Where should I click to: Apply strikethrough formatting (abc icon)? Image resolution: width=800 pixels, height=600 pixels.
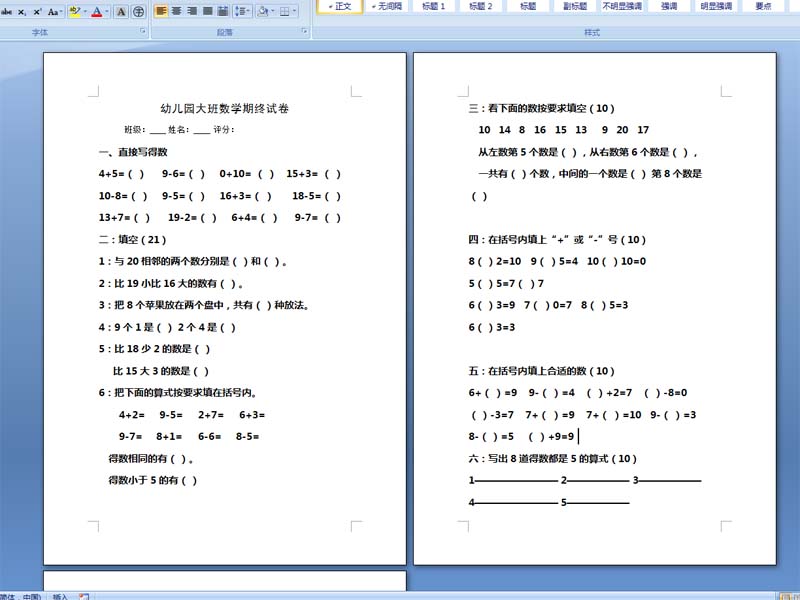(7, 11)
